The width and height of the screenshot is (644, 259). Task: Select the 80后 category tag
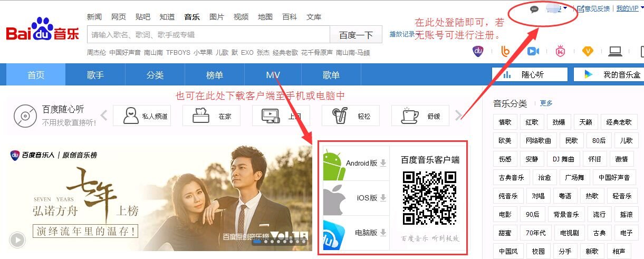pyautogui.click(x=599, y=141)
